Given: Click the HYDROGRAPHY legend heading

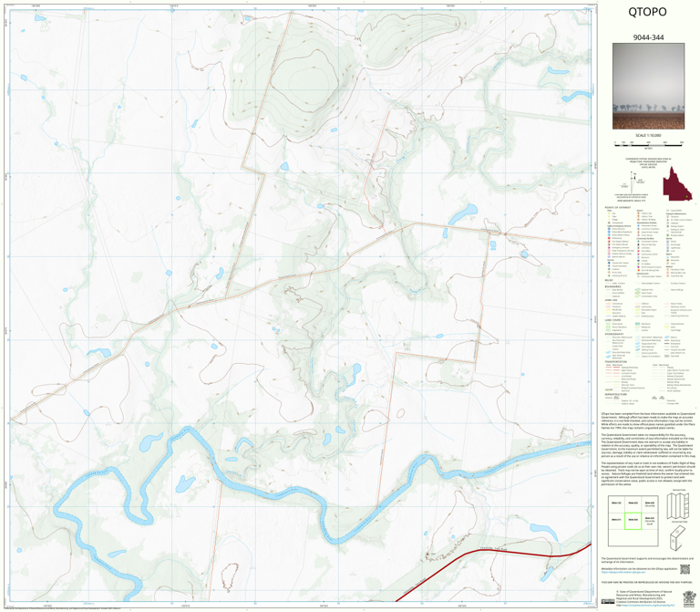Looking at the screenshot, I should click(x=613, y=334).
